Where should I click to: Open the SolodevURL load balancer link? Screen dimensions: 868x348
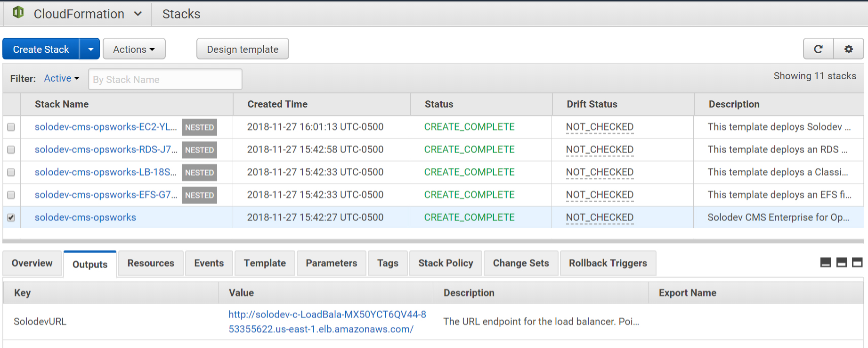pyautogui.click(x=327, y=322)
